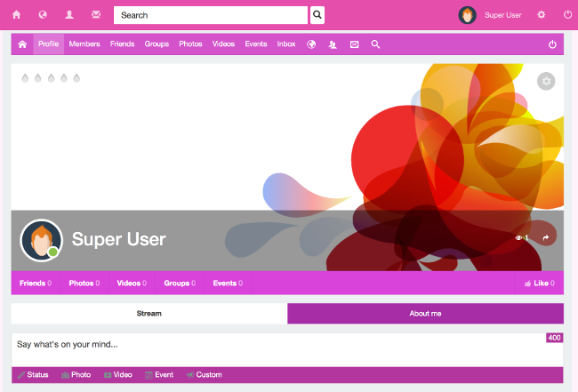Open the Groups menu item
Screen dimensions: 578x392
(x=157, y=44)
